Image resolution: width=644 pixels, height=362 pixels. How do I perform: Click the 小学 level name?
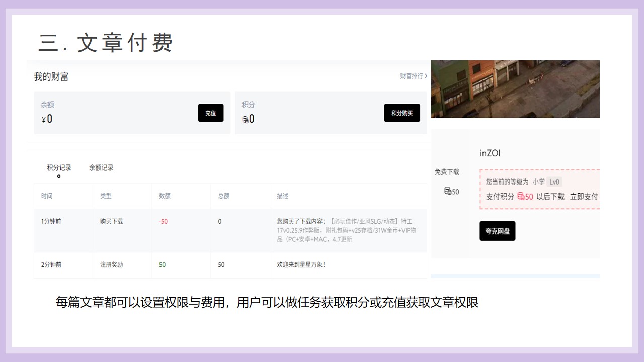[x=539, y=182]
